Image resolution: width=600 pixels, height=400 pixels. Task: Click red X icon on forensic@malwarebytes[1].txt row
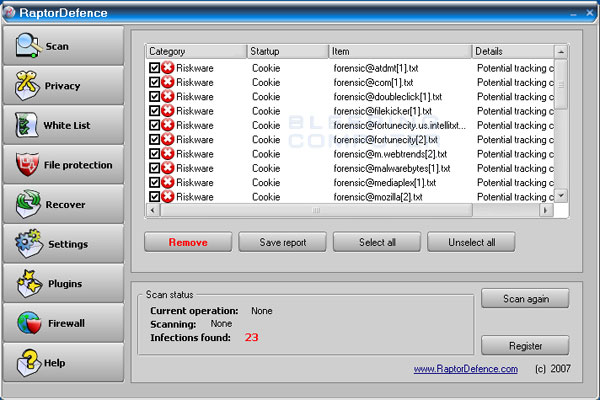[x=168, y=168]
